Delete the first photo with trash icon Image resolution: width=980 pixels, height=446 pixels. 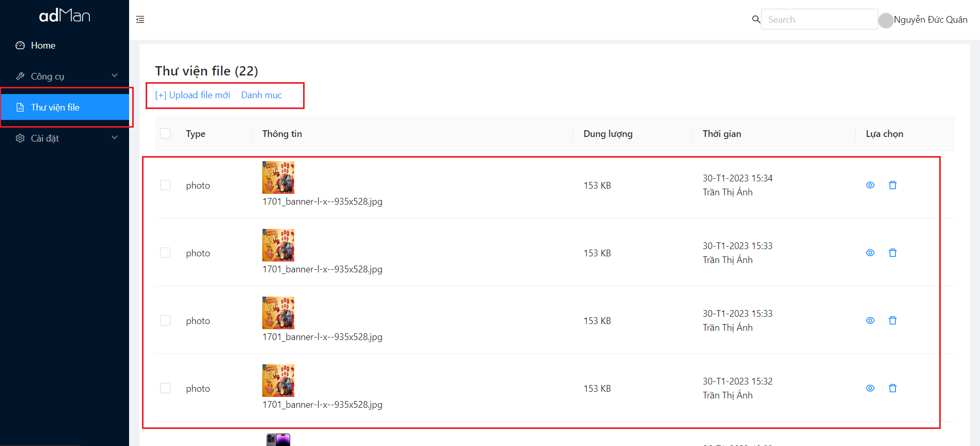pos(893,185)
